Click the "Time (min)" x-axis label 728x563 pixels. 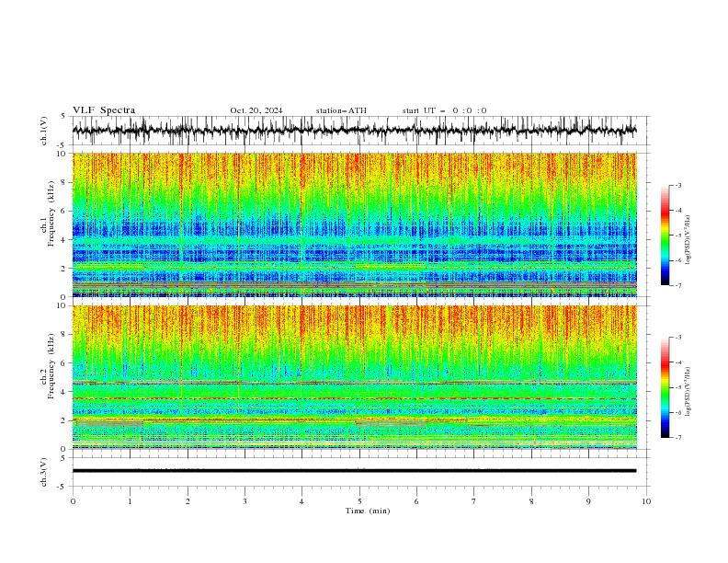point(368,511)
